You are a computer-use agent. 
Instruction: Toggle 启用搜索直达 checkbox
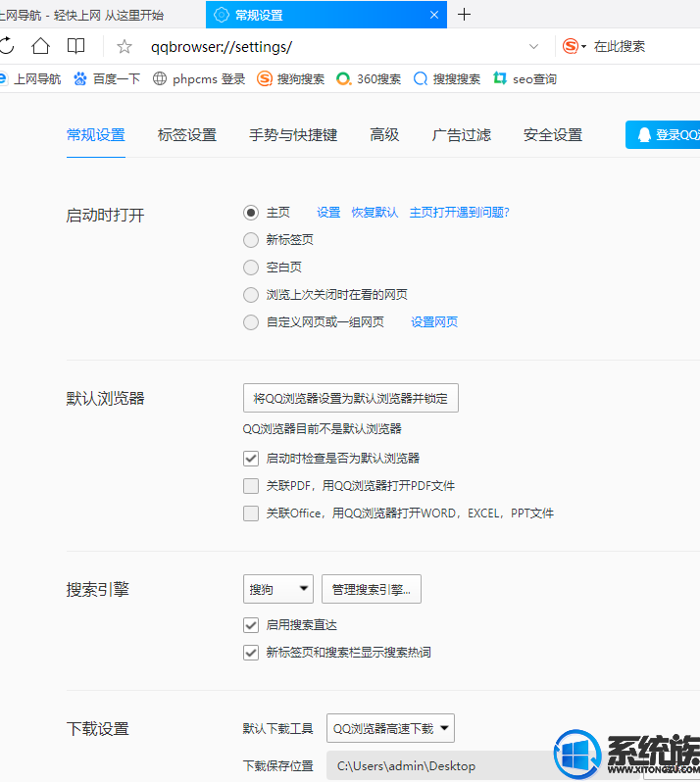coord(251,625)
